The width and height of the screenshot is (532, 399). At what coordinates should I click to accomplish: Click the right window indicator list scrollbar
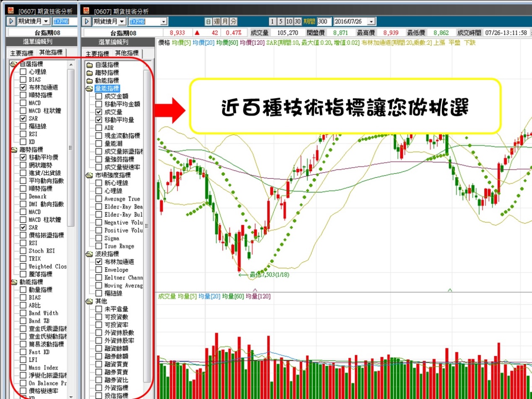(x=146, y=226)
